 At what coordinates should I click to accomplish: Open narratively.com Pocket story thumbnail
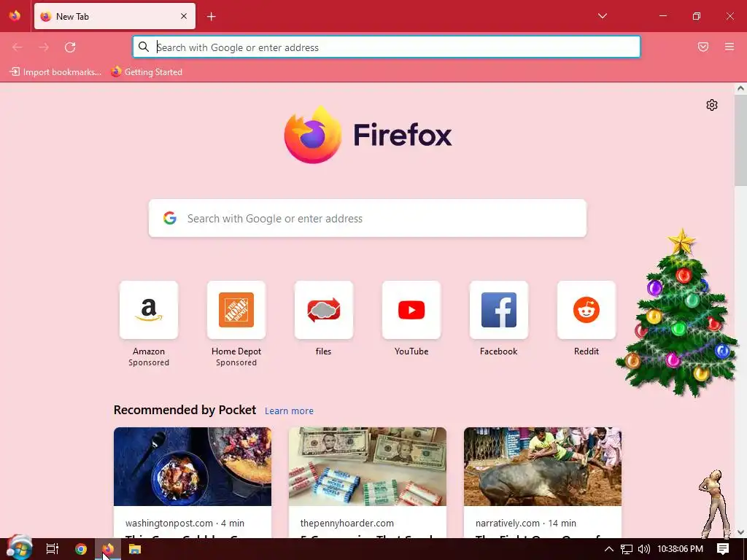click(543, 467)
